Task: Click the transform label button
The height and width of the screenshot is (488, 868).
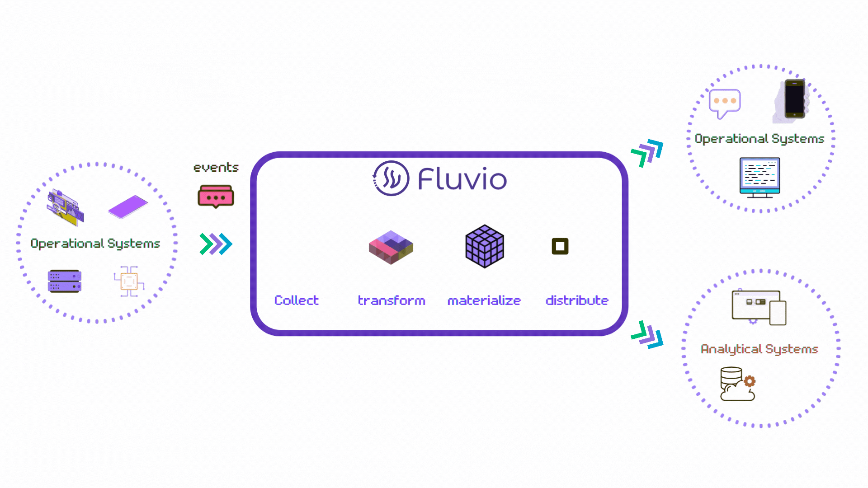Action: 391,300
